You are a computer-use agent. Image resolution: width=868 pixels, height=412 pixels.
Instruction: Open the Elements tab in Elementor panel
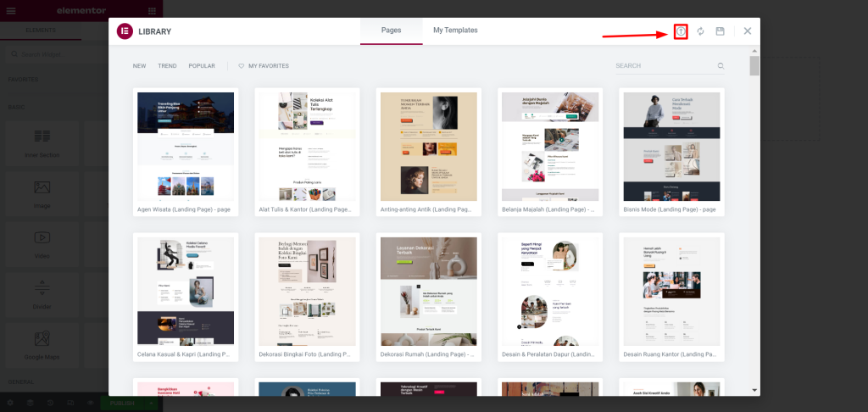pyautogui.click(x=41, y=31)
